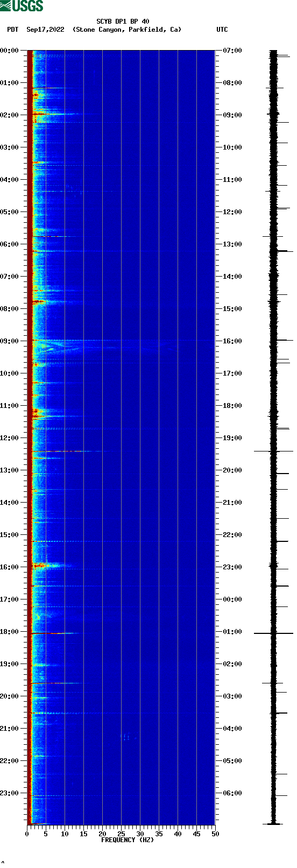Click the 'UTC' timezone label
This screenshot has height=868, width=297.
222,30
